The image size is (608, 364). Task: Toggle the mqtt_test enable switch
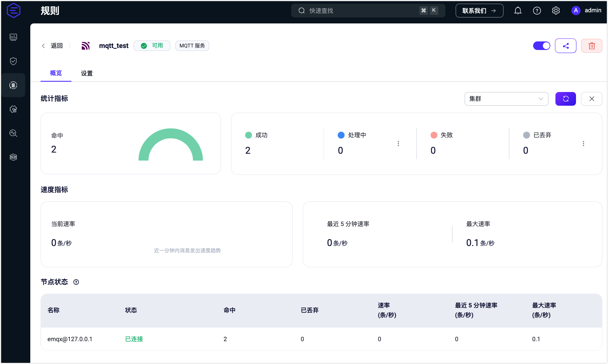click(x=541, y=46)
